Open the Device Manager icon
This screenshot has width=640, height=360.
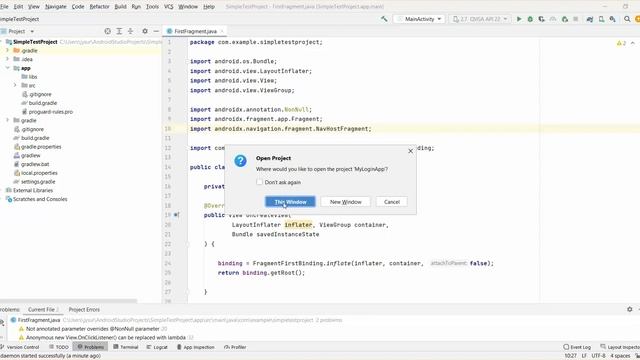coord(601,19)
